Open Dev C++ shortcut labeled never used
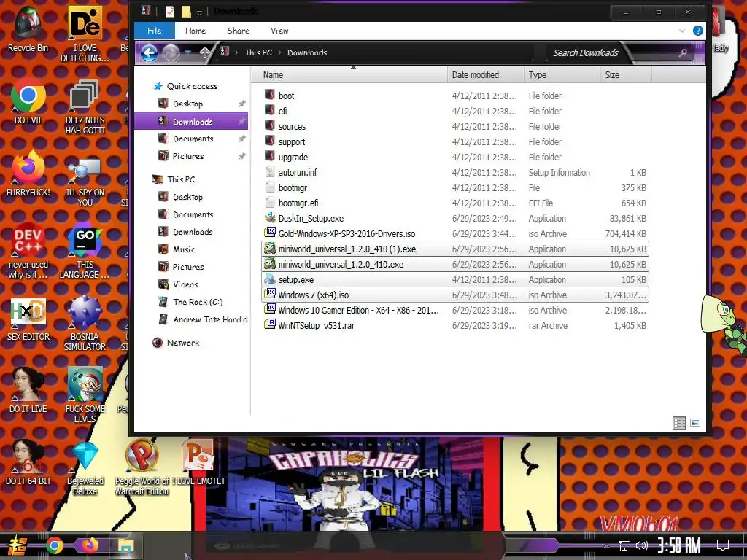This screenshot has height=560, width=747. click(28, 251)
